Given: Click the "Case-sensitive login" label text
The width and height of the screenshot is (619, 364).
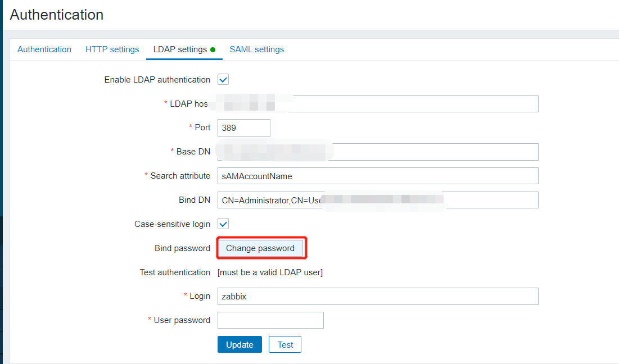Looking at the screenshot, I should click(x=172, y=224).
